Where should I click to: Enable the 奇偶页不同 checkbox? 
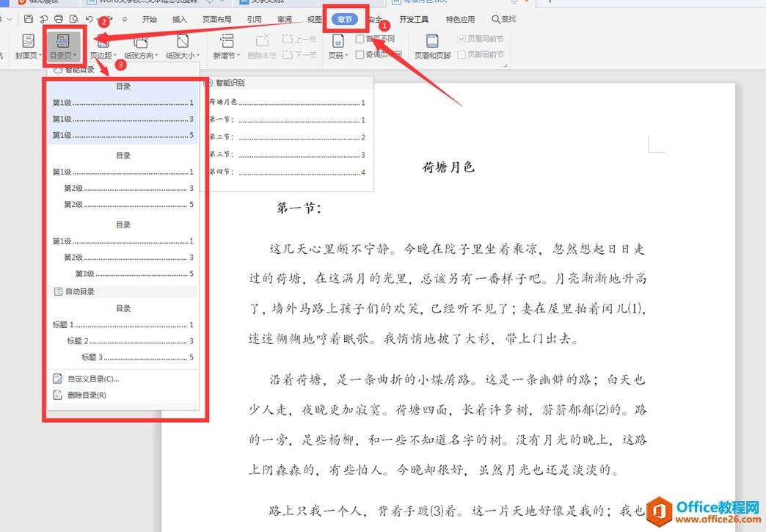[360, 54]
